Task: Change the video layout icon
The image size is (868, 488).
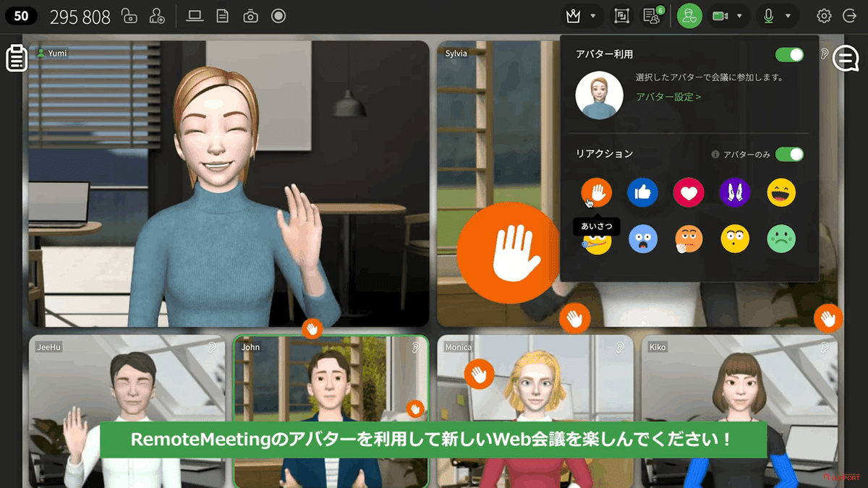Action: tap(621, 16)
